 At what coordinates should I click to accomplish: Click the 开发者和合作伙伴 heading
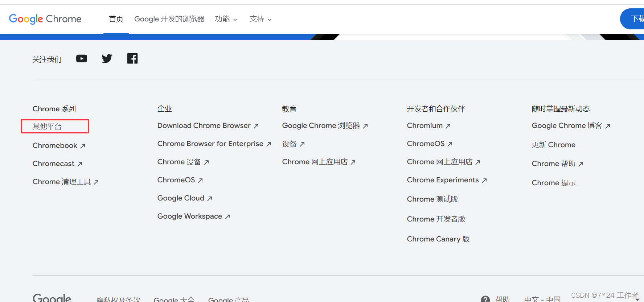[x=436, y=109]
